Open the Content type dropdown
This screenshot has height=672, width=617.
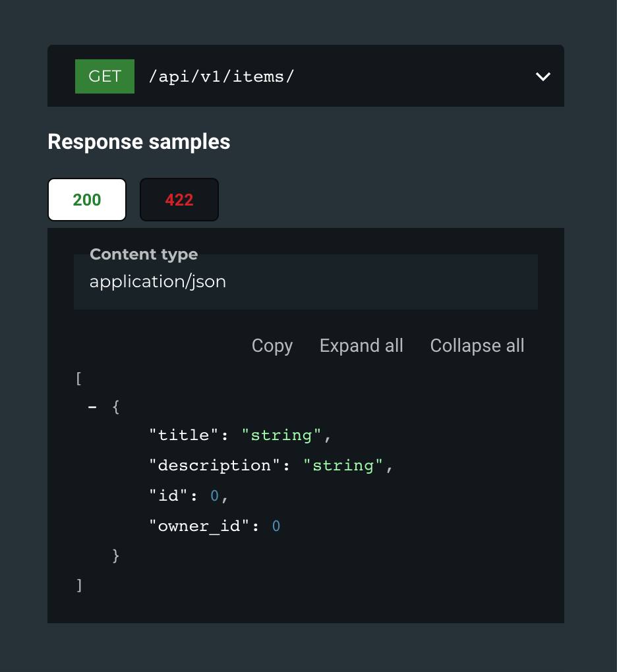(306, 282)
